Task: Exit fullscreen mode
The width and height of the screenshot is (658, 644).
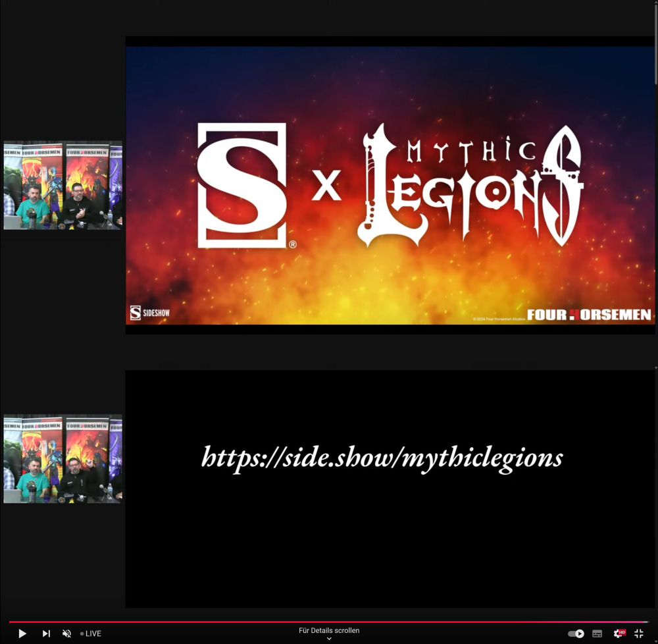Action: pos(639,633)
